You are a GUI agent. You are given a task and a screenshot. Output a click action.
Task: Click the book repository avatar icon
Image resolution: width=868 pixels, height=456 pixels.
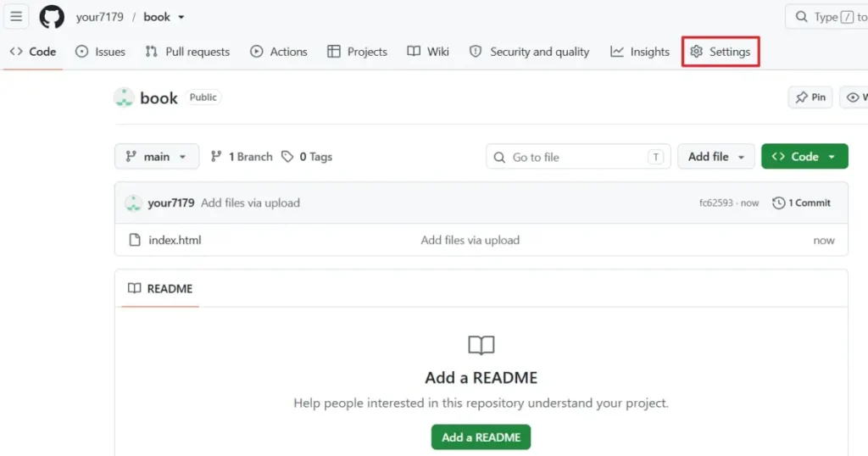tap(124, 97)
